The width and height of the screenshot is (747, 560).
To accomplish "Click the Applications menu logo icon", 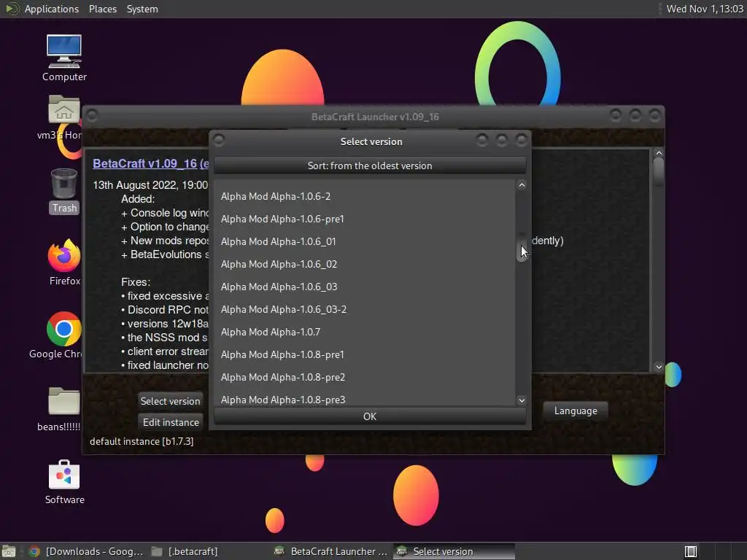I will point(12,9).
